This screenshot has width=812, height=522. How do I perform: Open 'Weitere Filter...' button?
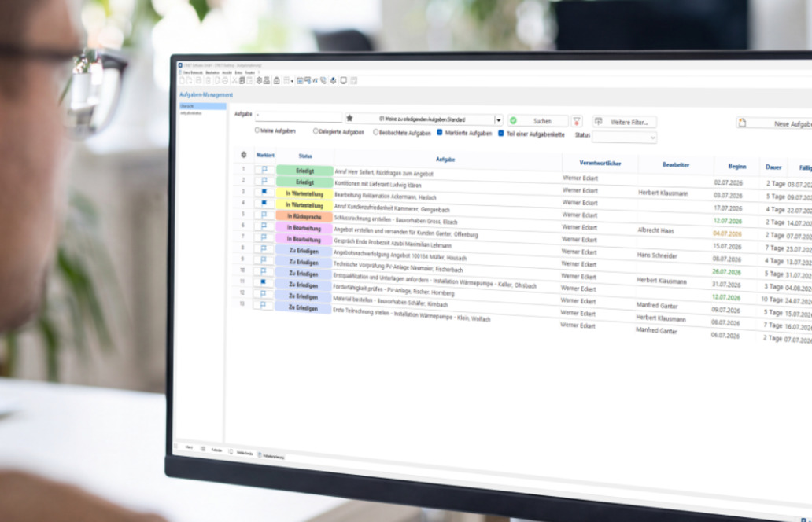point(625,122)
